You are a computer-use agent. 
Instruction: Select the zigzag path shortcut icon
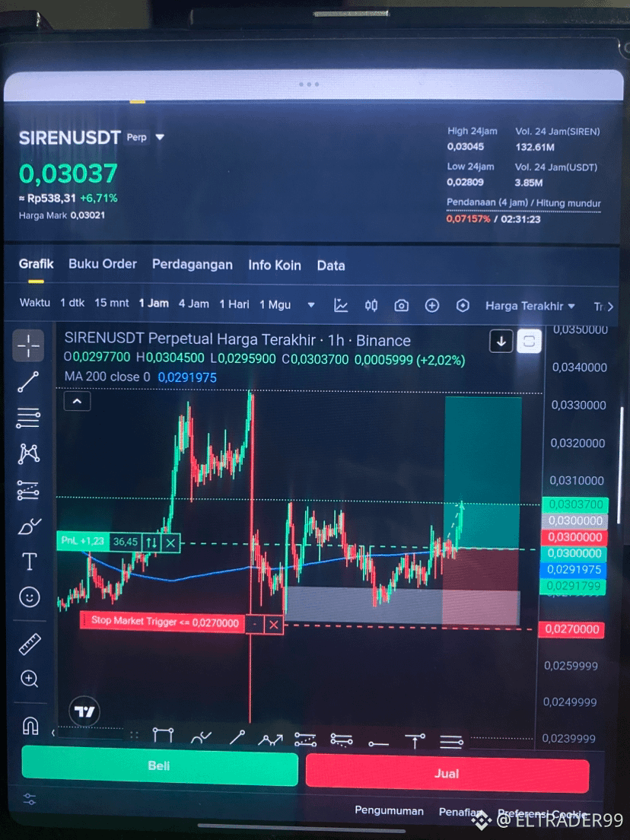[x=271, y=740]
